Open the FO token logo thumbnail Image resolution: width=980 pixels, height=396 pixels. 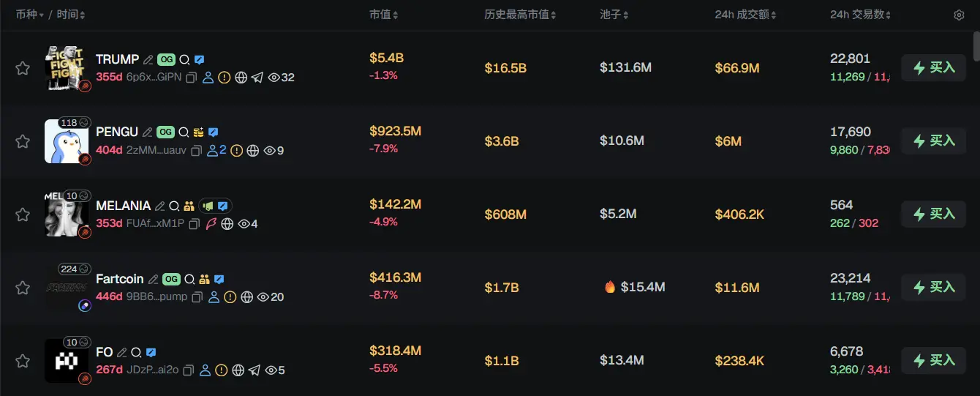(67, 360)
